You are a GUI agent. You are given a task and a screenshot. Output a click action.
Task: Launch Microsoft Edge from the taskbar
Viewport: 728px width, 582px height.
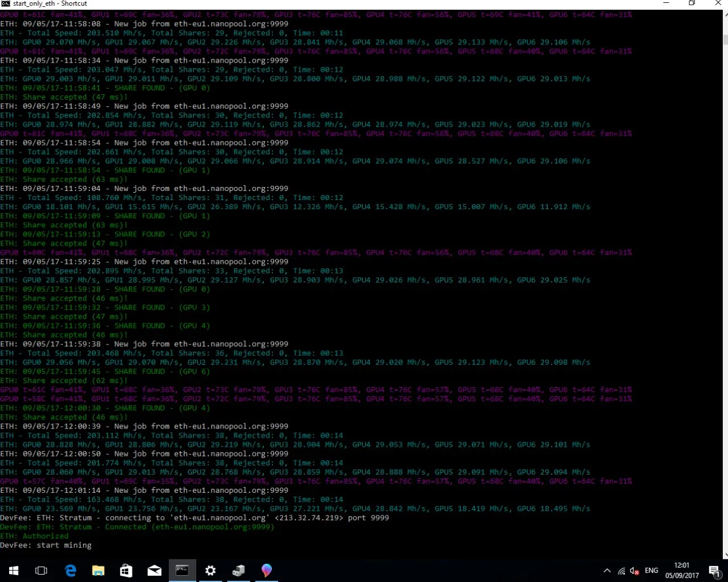point(71,570)
